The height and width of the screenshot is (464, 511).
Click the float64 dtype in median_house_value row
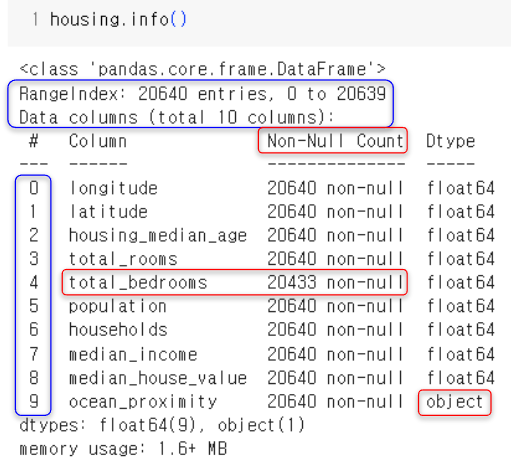click(461, 378)
